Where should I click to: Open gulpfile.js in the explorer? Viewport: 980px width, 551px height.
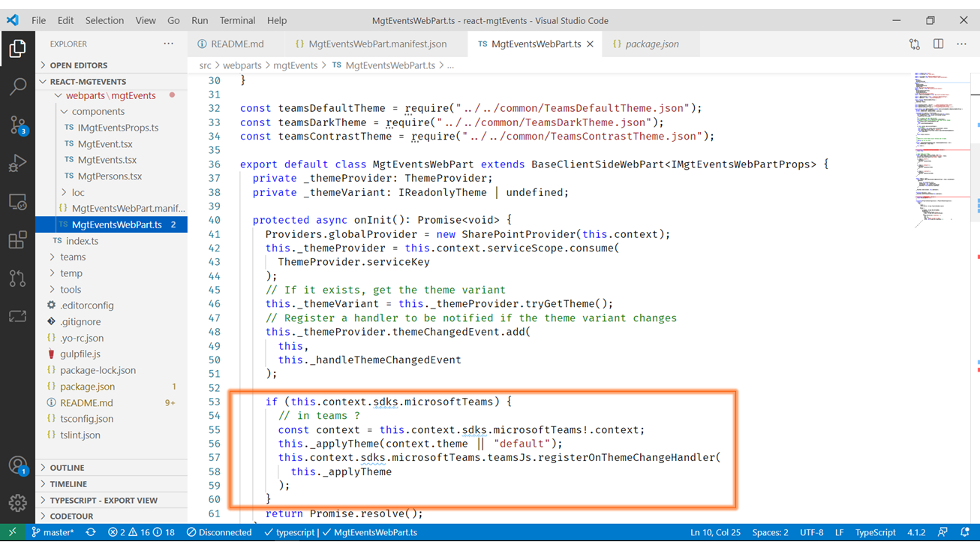80,354
